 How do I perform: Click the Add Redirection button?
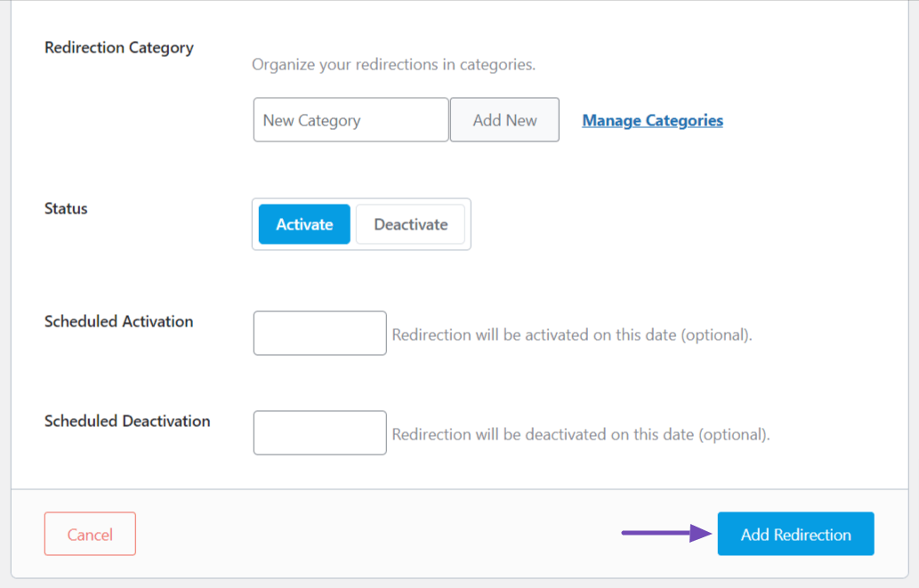[795, 534]
